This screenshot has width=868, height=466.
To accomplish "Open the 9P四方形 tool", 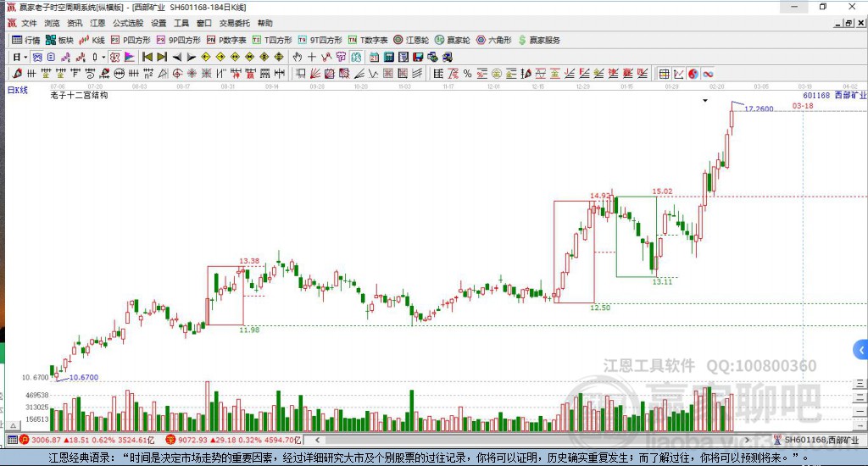I will click(178, 41).
